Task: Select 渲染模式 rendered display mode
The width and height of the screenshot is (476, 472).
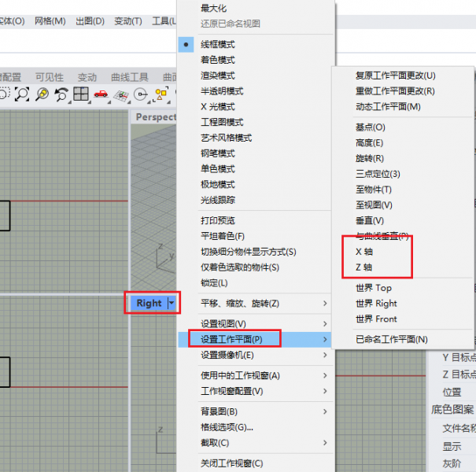Action: (x=217, y=76)
